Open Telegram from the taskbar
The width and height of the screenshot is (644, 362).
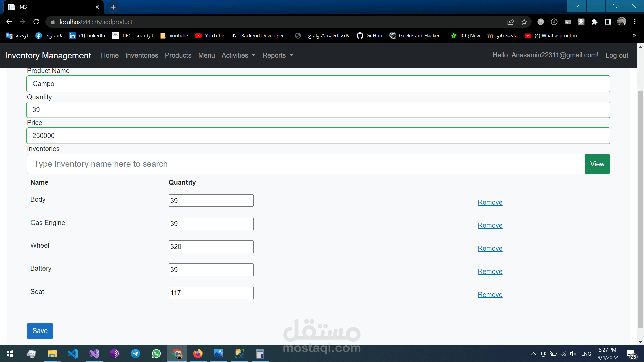136,354
